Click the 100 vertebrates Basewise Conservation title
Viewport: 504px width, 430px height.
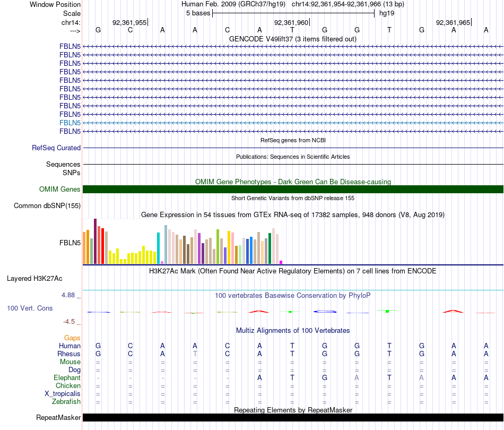click(293, 296)
